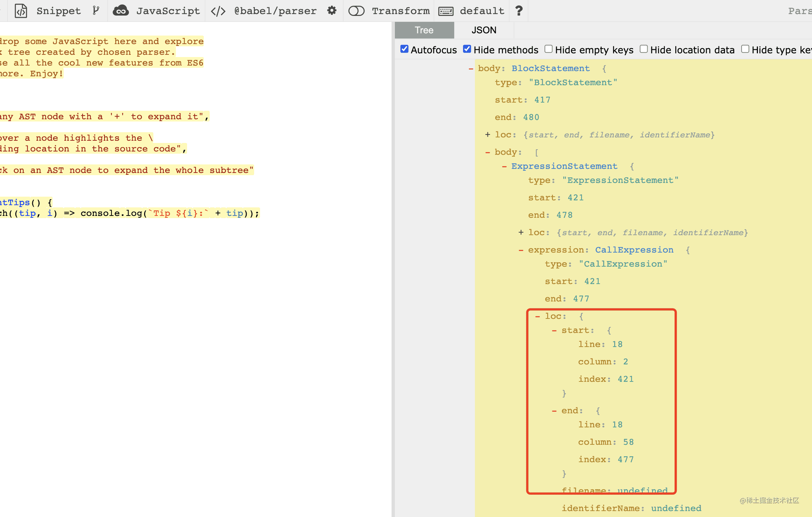The width and height of the screenshot is (812, 517).
Task: Click the keyboard keymap icon
Action: tap(446, 11)
